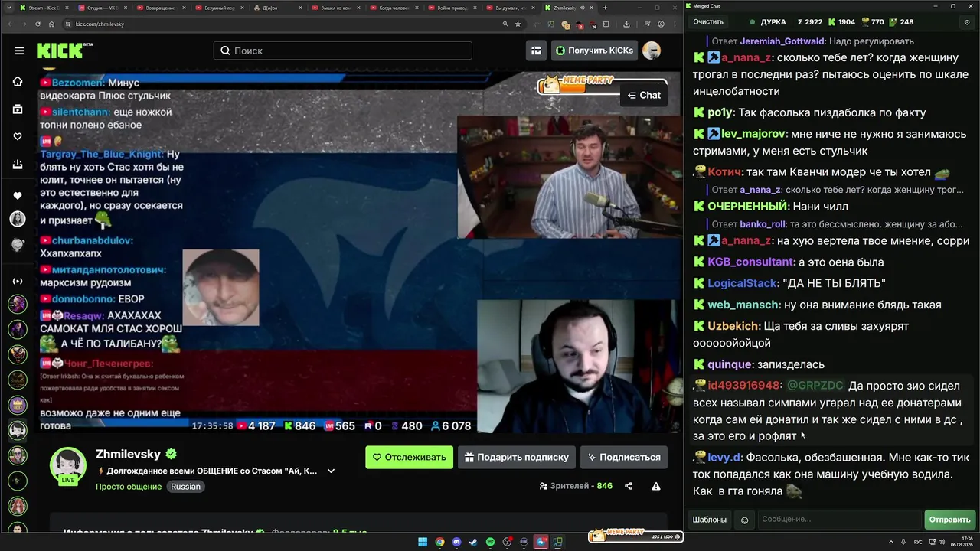Open Discord from the taskbar
The width and height of the screenshot is (980, 551).
pos(457,543)
